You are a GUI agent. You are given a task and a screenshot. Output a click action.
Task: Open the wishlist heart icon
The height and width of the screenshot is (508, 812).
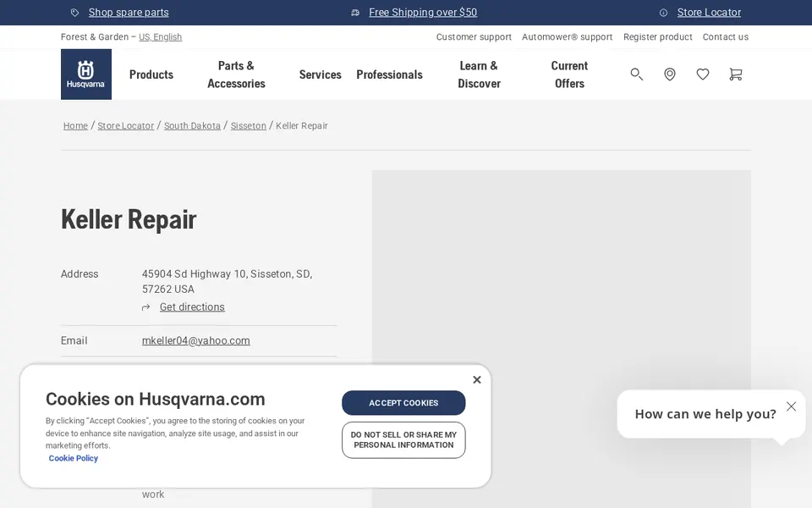pos(703,75)
